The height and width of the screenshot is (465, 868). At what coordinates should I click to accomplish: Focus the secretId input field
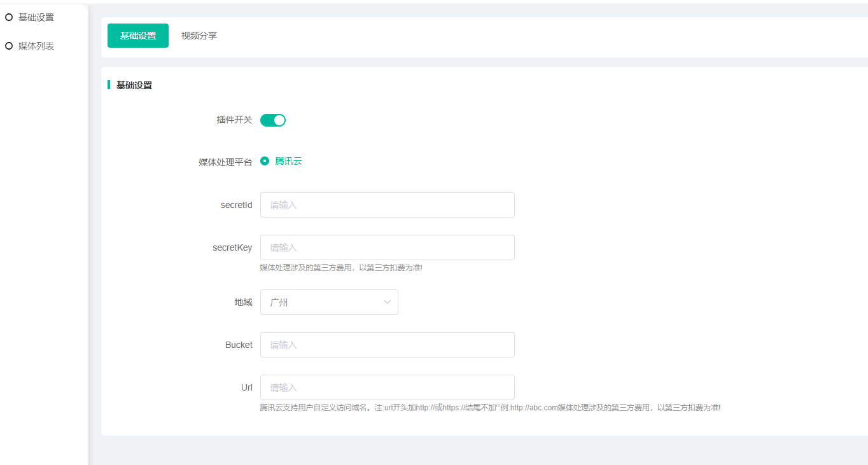click(x=387, y=205)
